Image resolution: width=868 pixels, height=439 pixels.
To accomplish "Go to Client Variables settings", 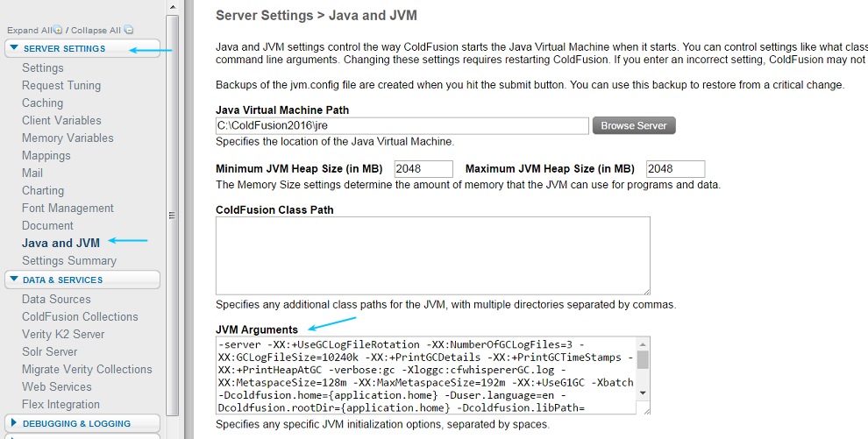I will (61, 121).
